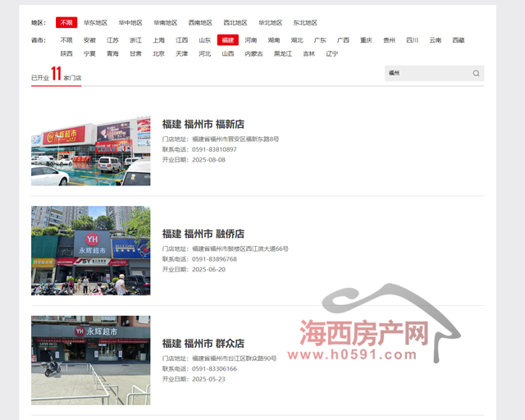The width and height of the screenshot is (525, 420).
Task: Filter by 华东地区 region
Action: (x=95, y=22)
